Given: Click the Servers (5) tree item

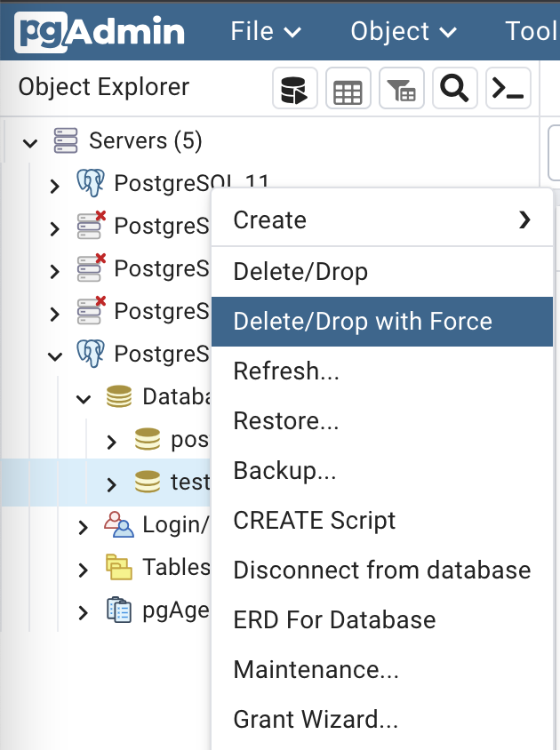Looking at the screenshot, I should pyautogui.click(x=145, y=140).
